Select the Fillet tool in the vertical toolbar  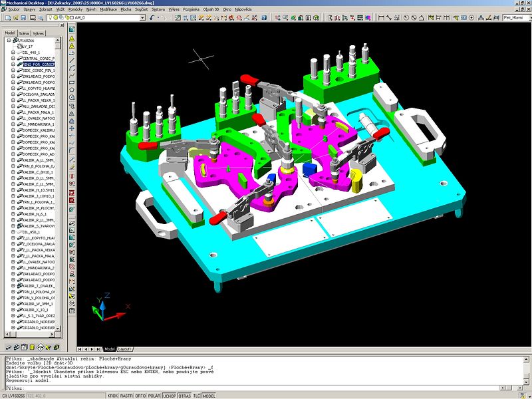pos(72,150)
